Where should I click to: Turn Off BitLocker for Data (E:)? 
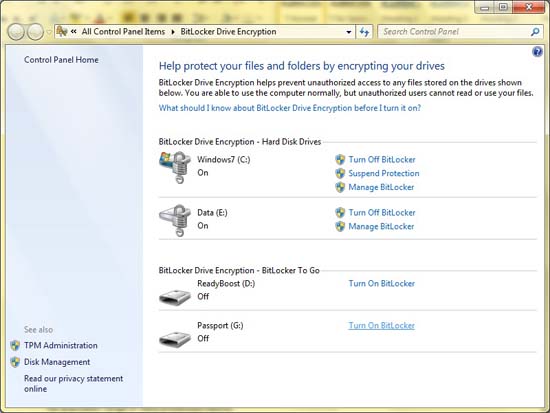pos(382,213)
